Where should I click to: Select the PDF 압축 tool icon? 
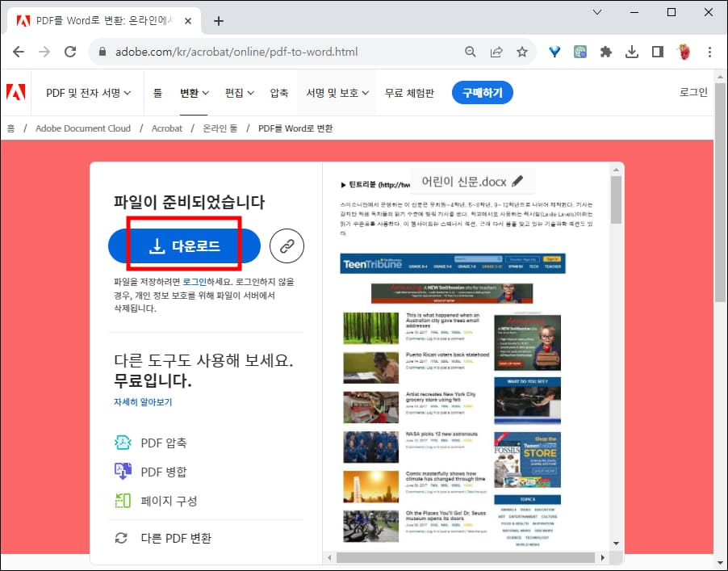click(x=123, y=443)
